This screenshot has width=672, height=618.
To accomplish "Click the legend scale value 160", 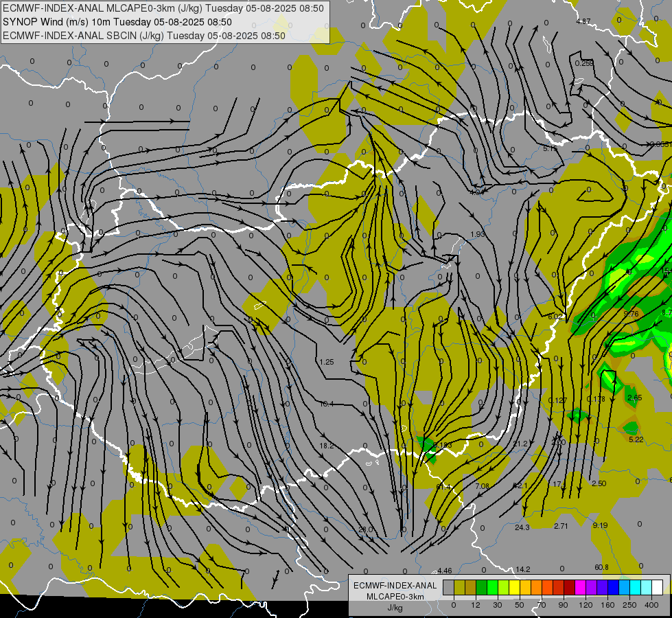I will pyautogui.click(x=607, y=605).
